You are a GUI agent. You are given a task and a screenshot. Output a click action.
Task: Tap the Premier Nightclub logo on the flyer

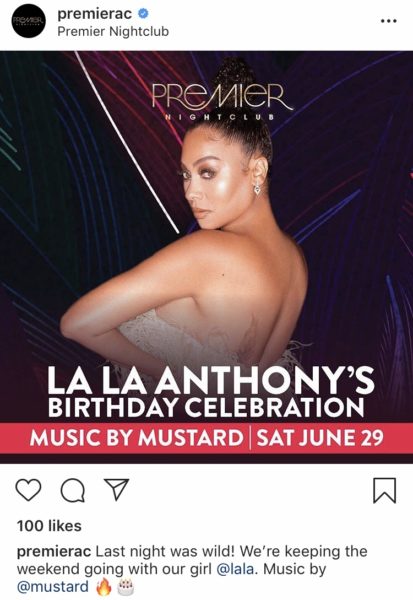[x=221, y=102]
